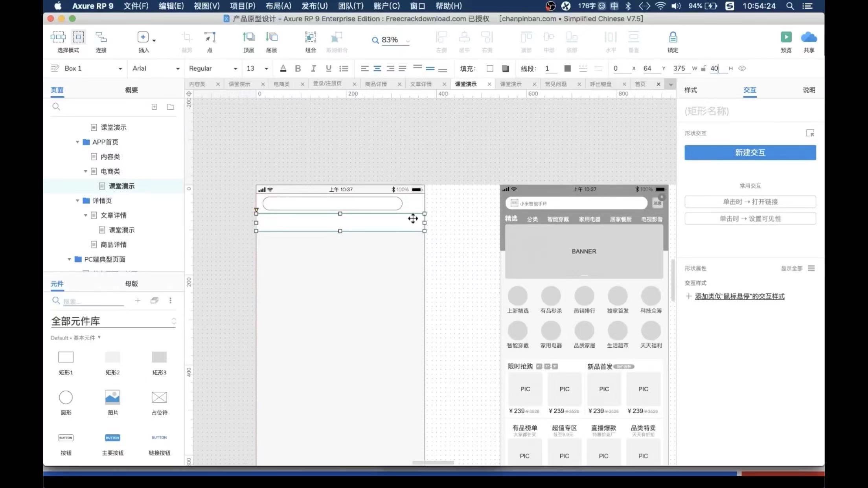This screenshot has height=488, width=868.
Task: Collapse the APP首页 folder
Action: (77, 142)
